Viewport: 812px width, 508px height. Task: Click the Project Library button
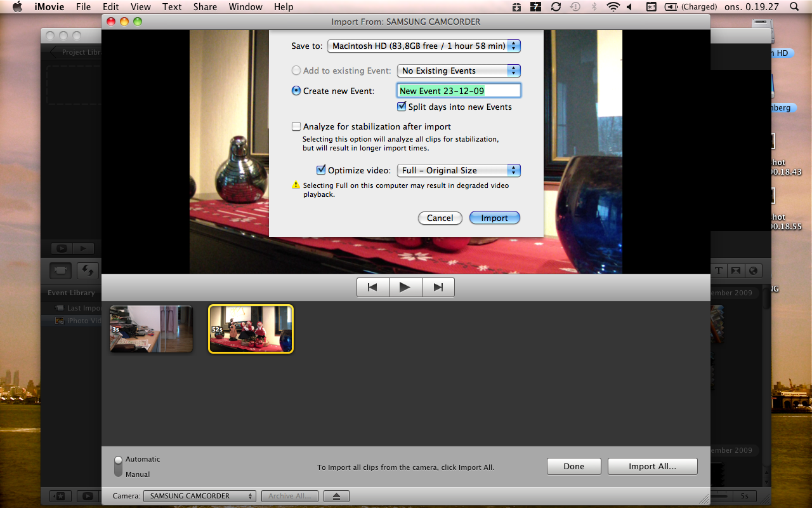click(x=76, y=52)
